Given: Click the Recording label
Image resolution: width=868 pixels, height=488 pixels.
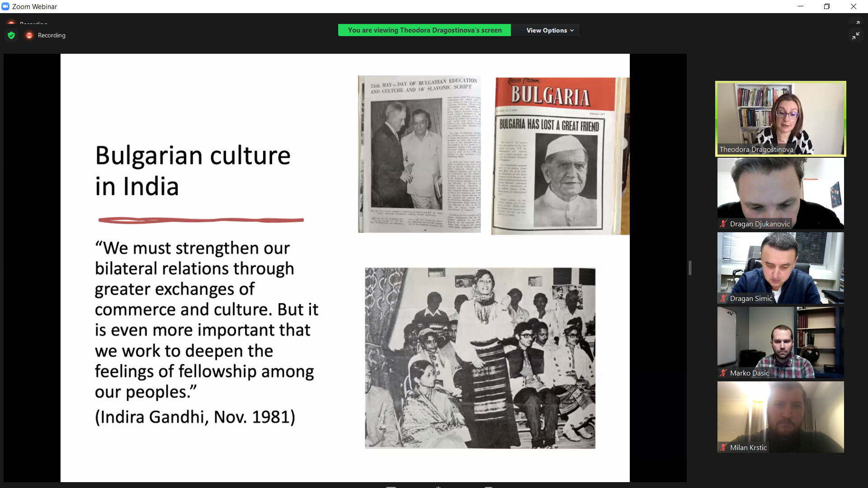Looking at the screenshot, I should pyautogui.click(x=52, y=35).
